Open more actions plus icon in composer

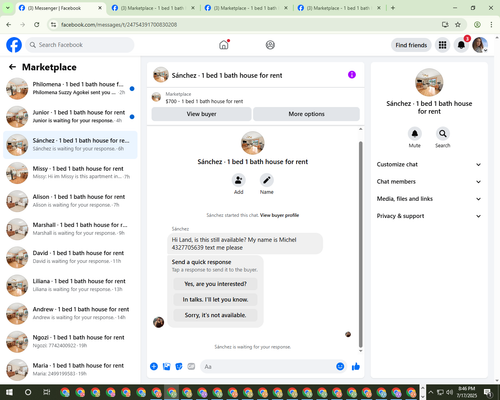click(x=154, y=367)
